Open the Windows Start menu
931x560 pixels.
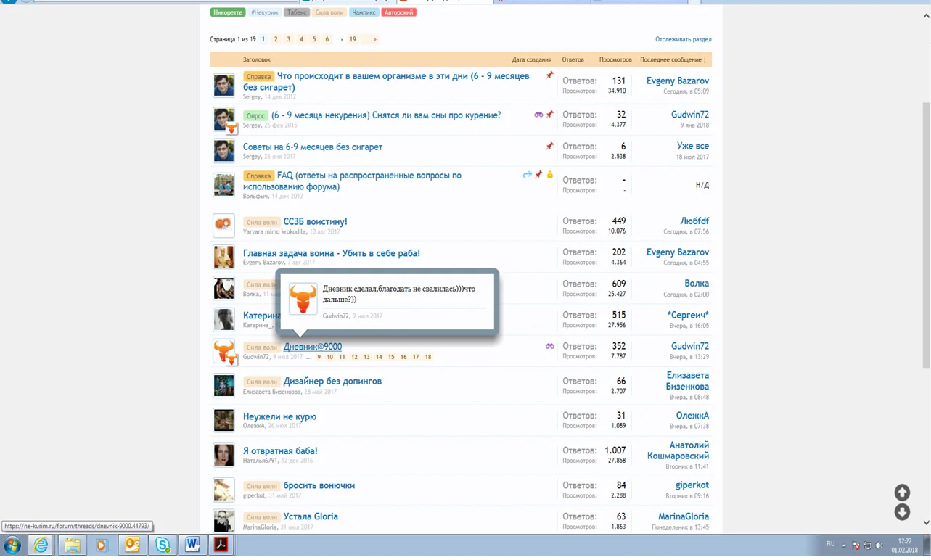(12, 545)
